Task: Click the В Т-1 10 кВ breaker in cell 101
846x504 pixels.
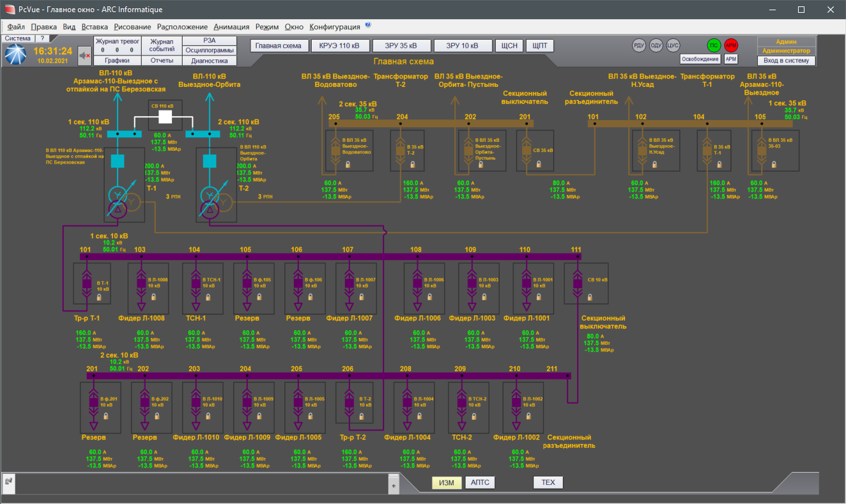Action: 88,285
